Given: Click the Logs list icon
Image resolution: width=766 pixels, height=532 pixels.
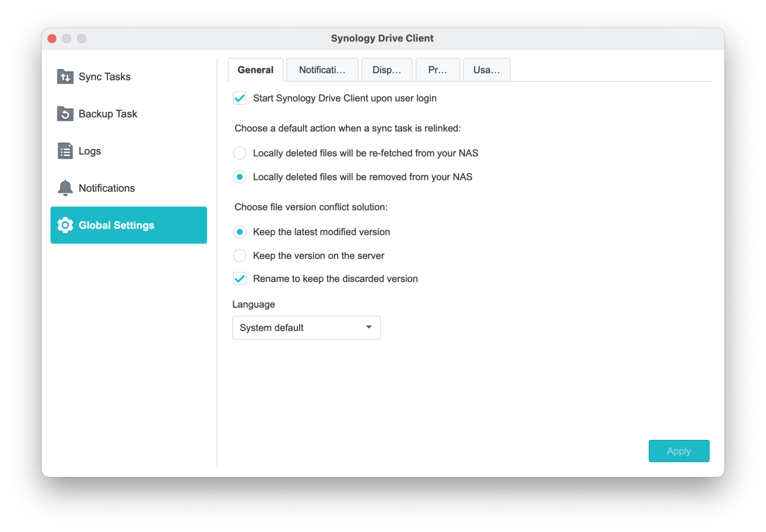Looking at the screenshot, I should click(65, 151).
